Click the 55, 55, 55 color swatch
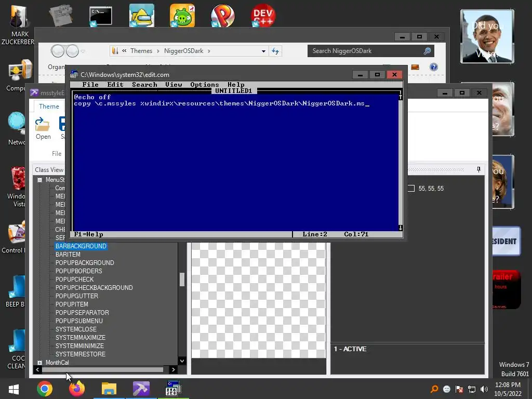Viewport: 532px width, 399px height. 411,188
